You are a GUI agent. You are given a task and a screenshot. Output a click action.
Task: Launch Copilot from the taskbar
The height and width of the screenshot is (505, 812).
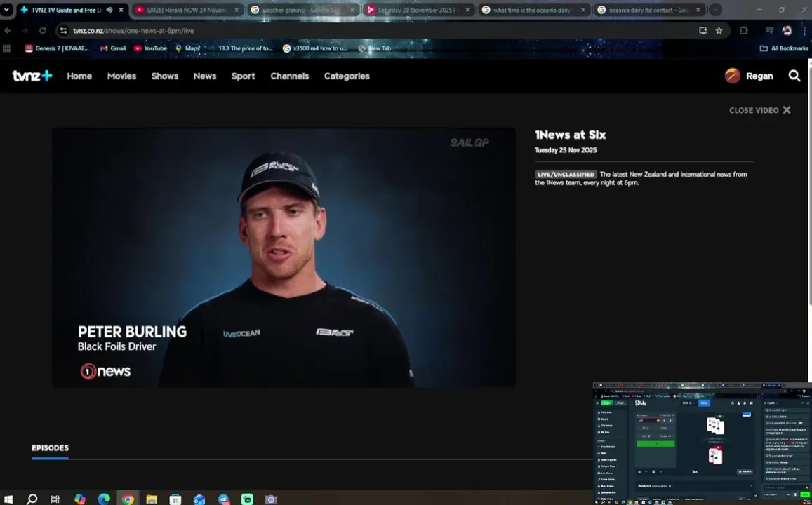[80, 499]
